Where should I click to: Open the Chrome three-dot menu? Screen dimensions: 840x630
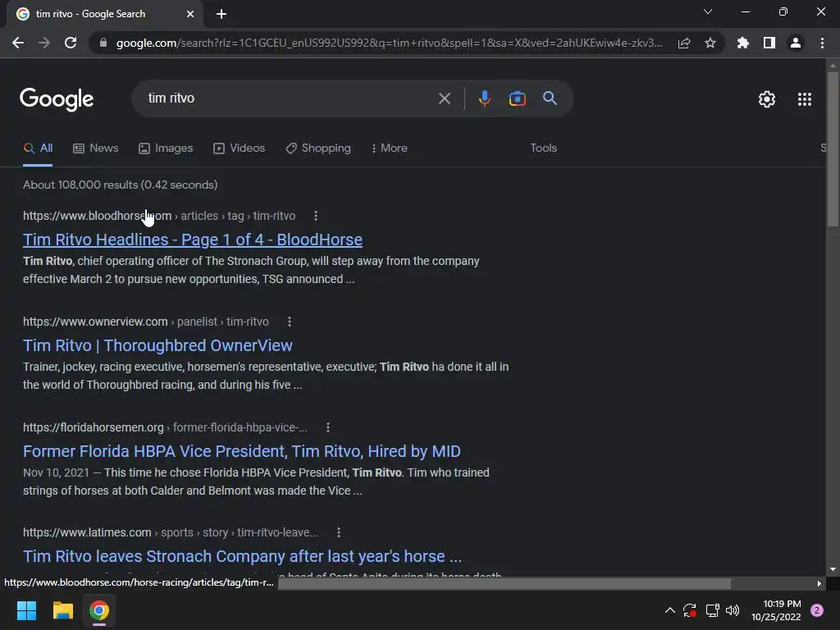tap(822, 43)
